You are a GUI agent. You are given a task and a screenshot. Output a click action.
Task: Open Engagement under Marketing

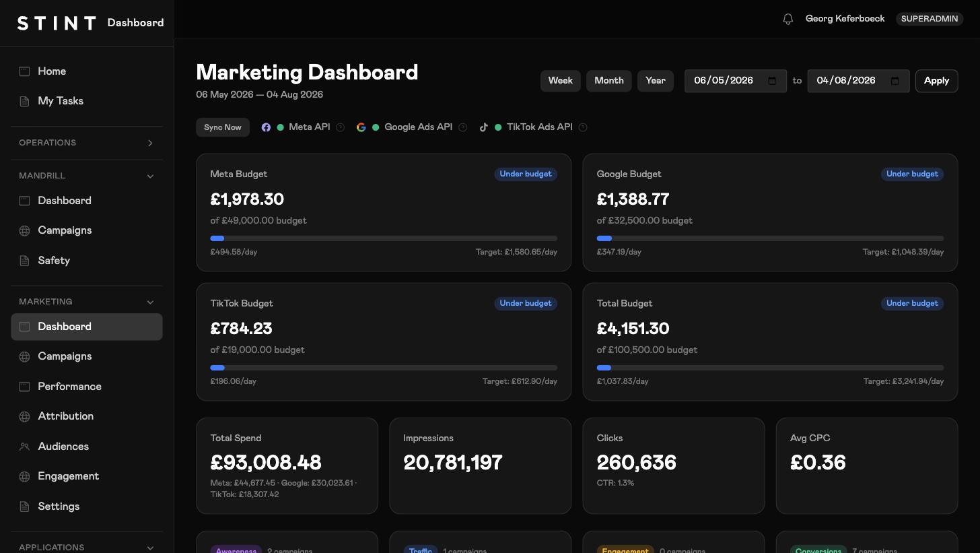coord(87,476)
